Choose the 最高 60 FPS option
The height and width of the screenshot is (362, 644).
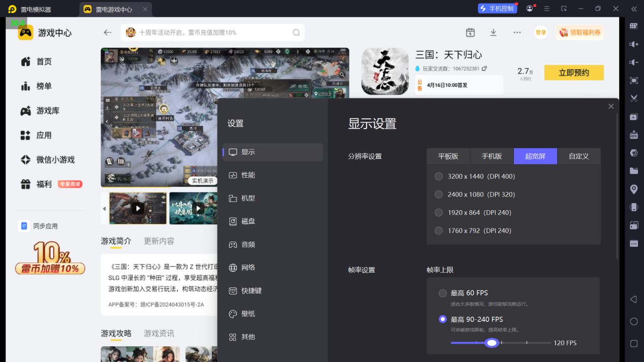pyautogui.click(x=443, y=293)
